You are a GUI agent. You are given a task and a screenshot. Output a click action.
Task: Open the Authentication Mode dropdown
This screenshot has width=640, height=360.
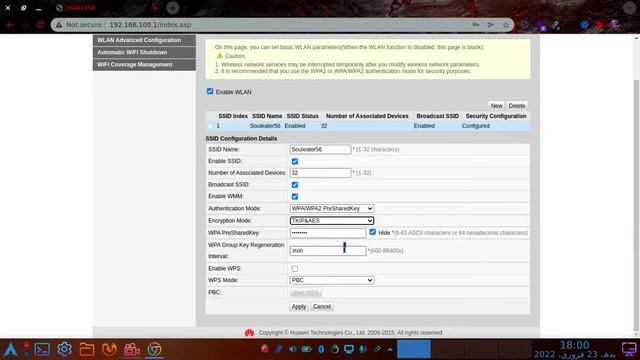[331, 209]
